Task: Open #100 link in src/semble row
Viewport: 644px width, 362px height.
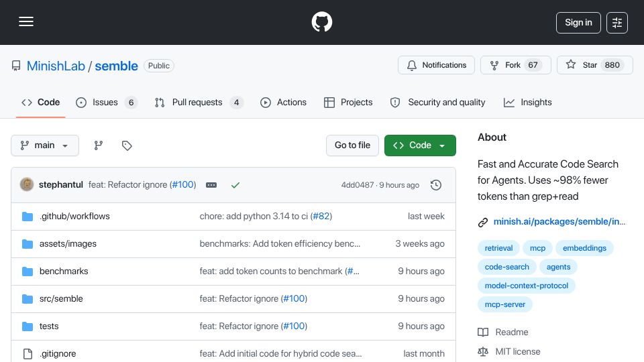Action: tap(294, 299)
